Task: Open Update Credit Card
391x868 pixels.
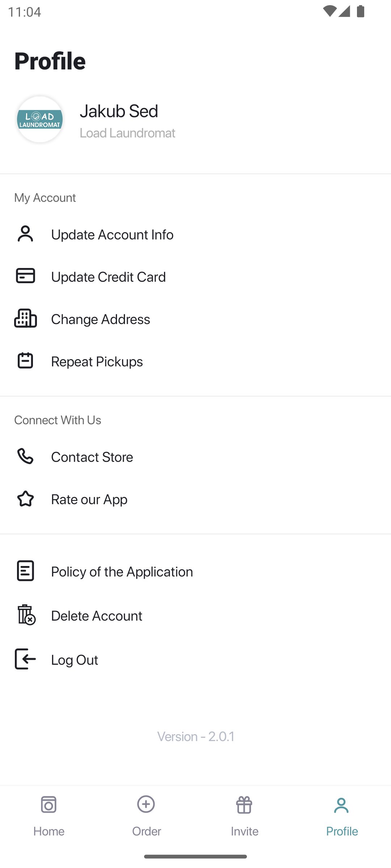Action: [108, 277]
